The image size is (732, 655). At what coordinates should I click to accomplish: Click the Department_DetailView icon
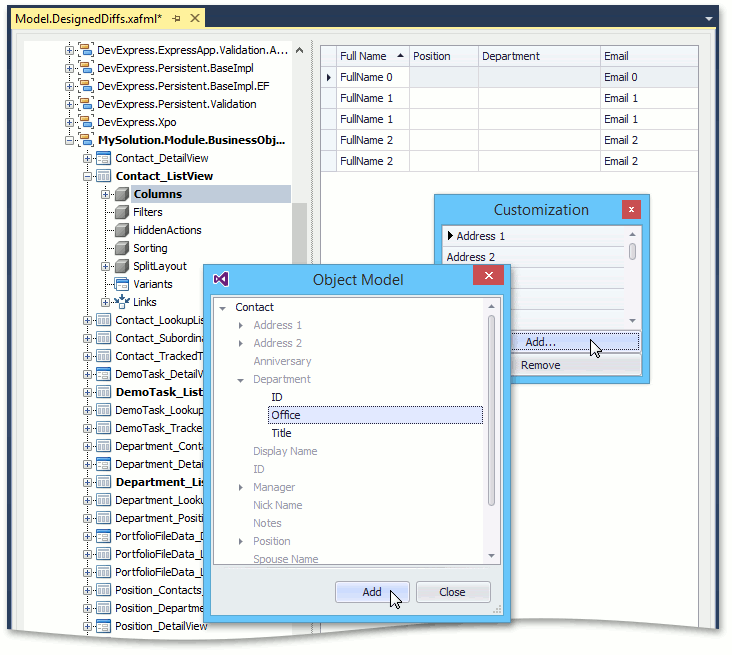coord(104,465)
